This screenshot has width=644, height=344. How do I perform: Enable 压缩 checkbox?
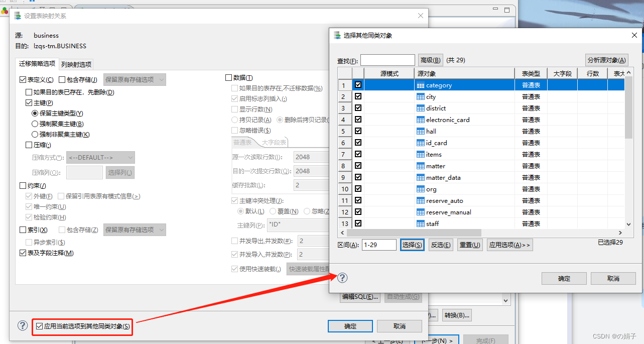pos(29,145)
